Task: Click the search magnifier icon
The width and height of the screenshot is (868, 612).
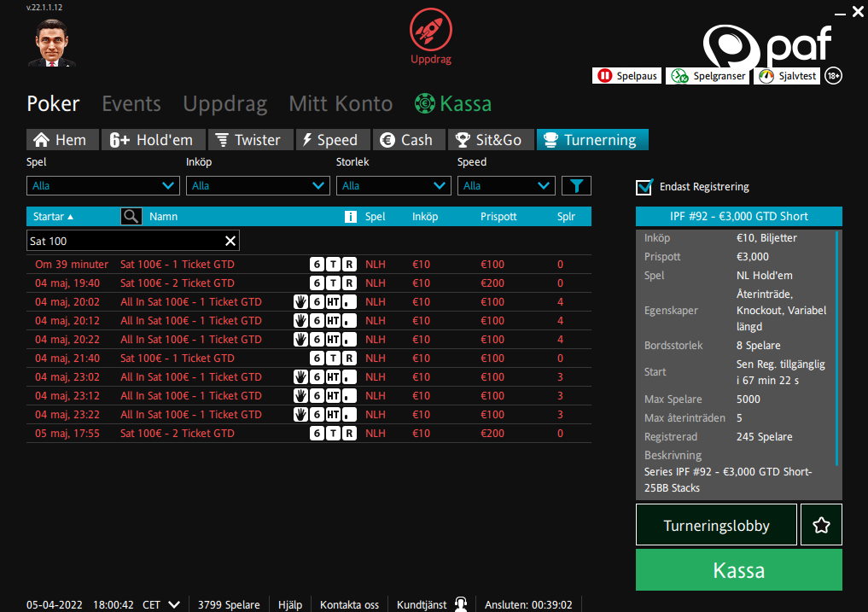Action: click(131, 217)
